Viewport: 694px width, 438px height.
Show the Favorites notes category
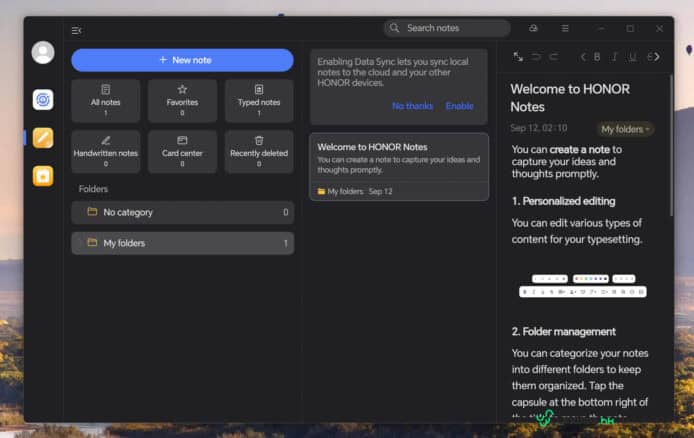pos(182,100)
